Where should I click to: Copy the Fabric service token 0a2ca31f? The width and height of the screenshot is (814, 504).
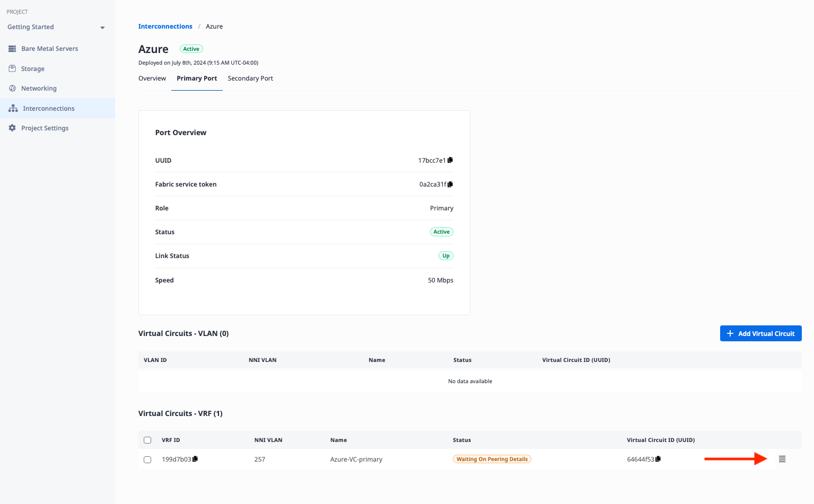pos(450,184)
